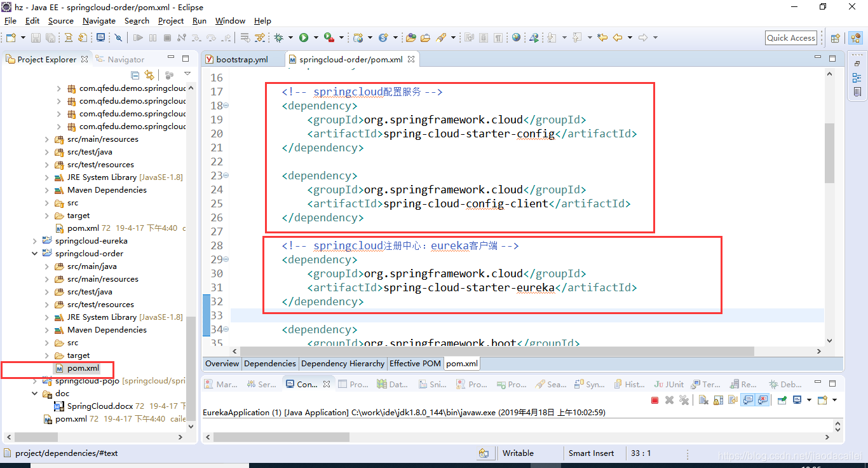Open the Source menu
868x468 pixels.
[x=61, y=20]
